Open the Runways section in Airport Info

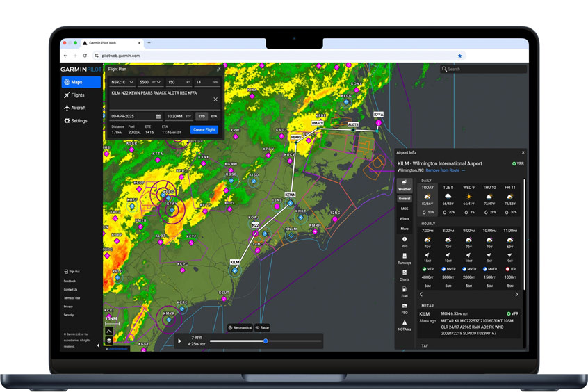coord(404,260)
